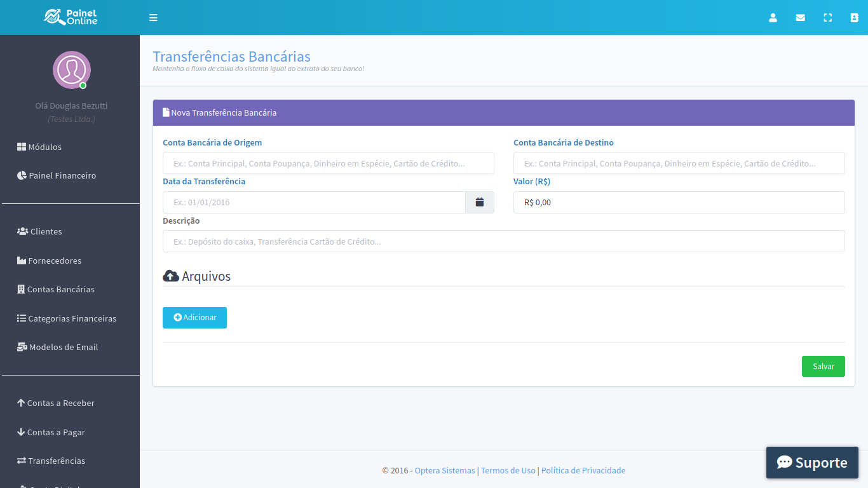This screenshot has height=488, width=868.
Task: Click the Adicionar files button
Action: pyautogui.click(x=194, y=318)
